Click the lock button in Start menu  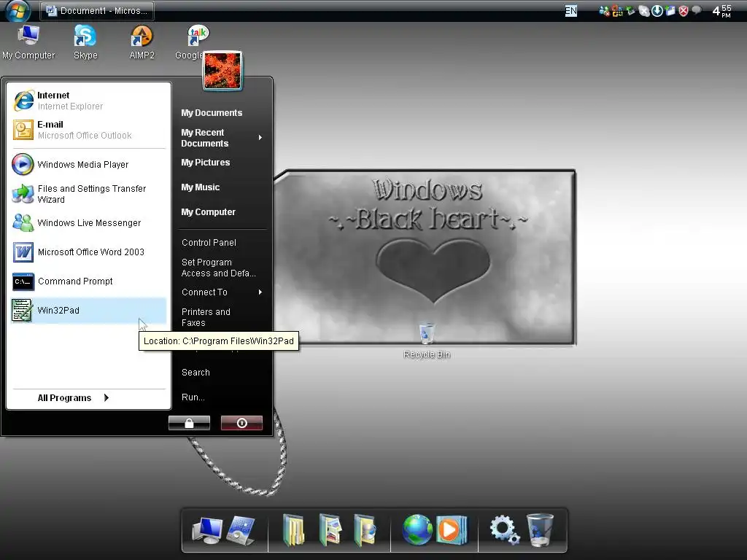(189, 423)
